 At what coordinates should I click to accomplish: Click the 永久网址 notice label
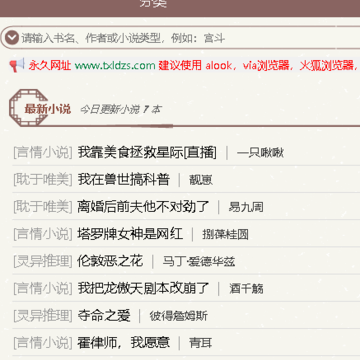click(50, 65)
